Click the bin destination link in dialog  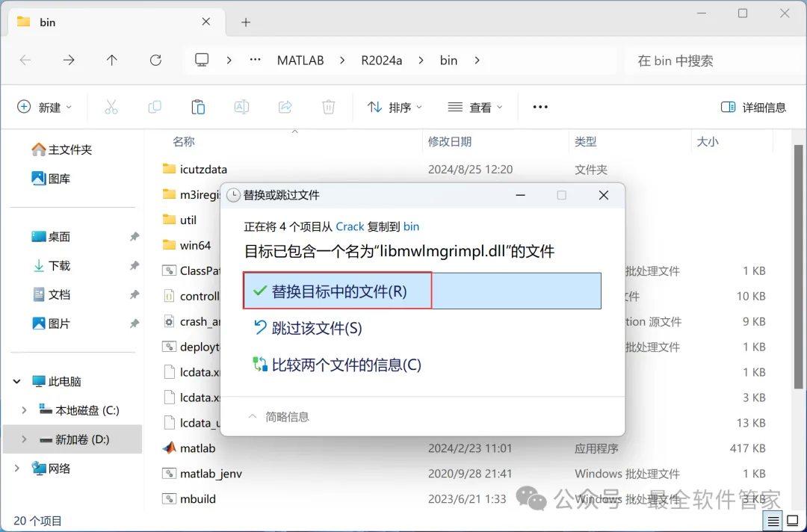click(x=411, y=226)
